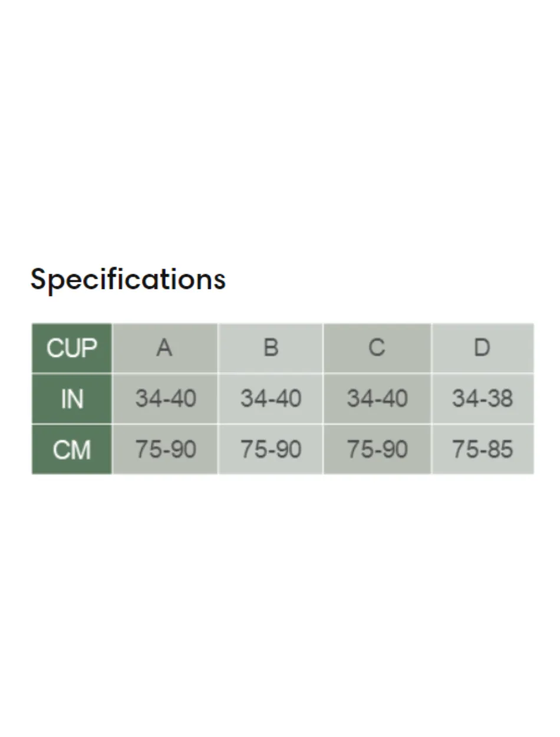Click cup size C column header
The height and width of the screenshot is (737, 560).
pyautogui.click(x=377, y=348)
